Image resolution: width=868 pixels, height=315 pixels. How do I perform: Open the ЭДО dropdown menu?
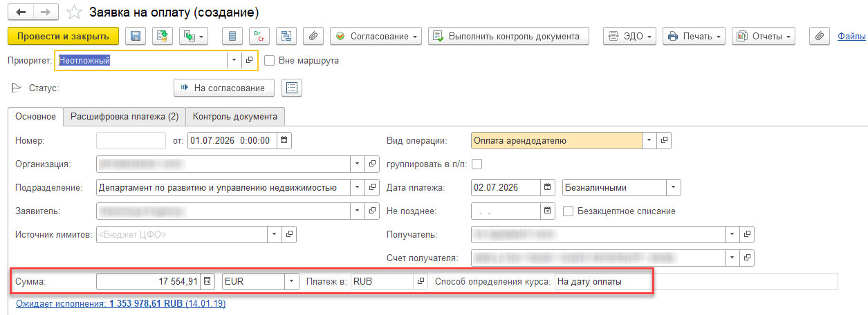(x=630, y=36)
